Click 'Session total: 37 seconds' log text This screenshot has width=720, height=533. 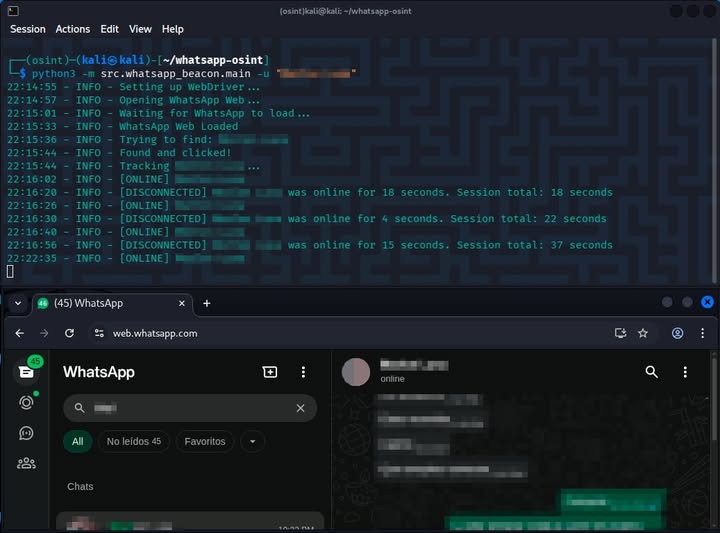pos(534,245)
